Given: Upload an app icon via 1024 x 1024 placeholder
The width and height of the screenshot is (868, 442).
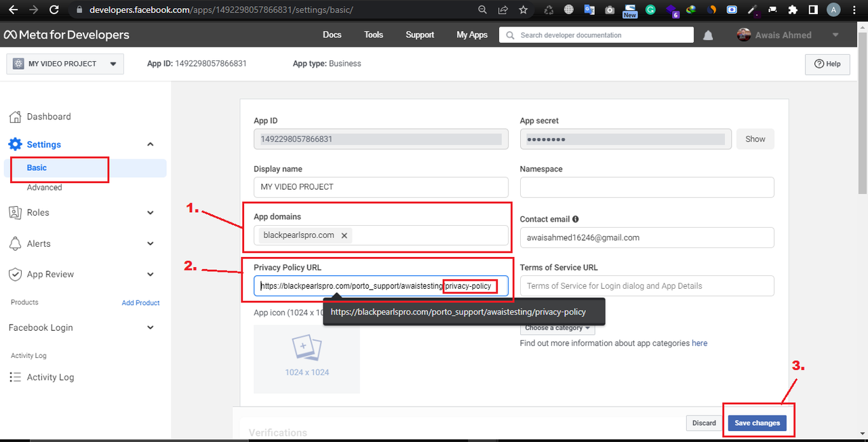Looking at the screenshot, I should (307, 359).
